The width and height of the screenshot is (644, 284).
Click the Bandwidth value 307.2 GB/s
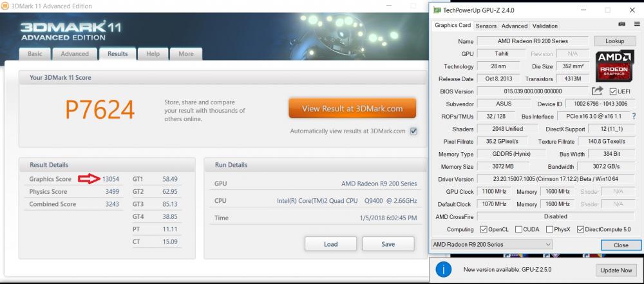[x=605, y=166]
